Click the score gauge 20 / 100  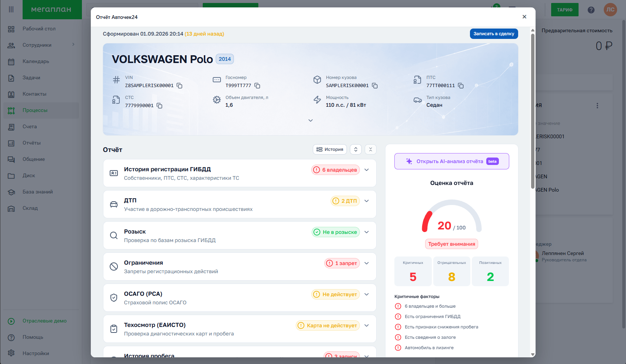[451, 217]
